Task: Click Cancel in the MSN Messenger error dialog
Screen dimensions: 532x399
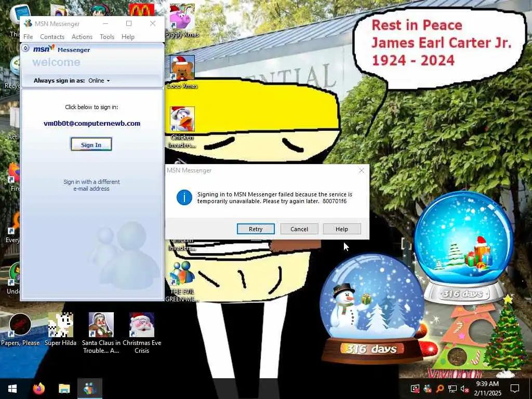Action: [299, 229]
